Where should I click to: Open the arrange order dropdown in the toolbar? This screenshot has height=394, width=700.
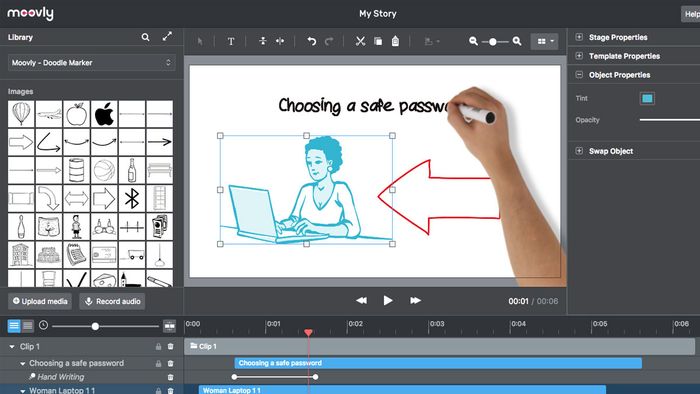tap(432, 41)
